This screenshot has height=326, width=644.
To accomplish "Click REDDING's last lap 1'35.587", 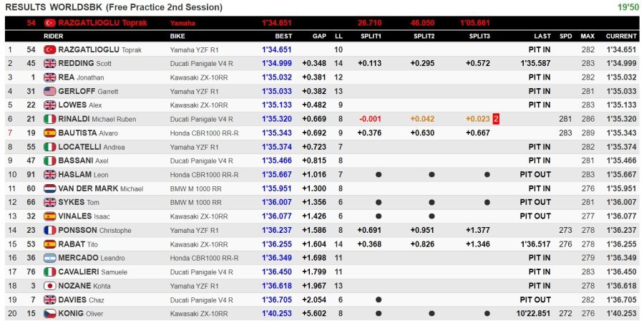I will click(535, 63).
